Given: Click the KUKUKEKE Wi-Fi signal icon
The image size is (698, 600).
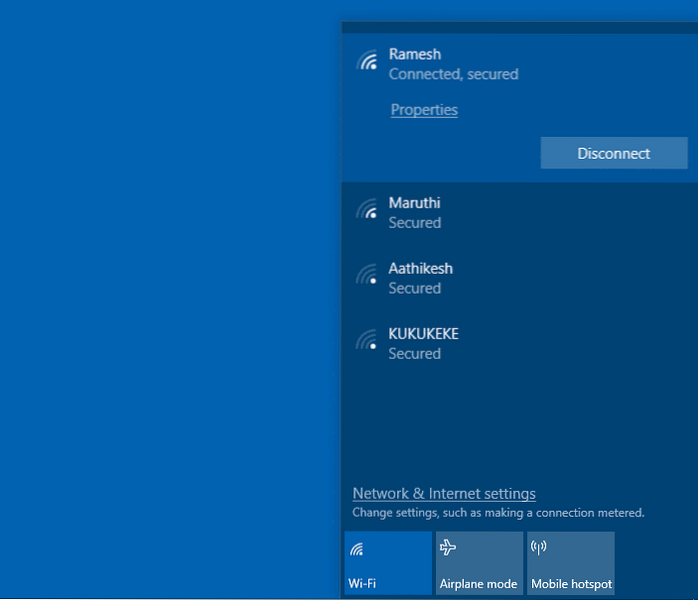Looking at the screenshot, I should 367,341.
